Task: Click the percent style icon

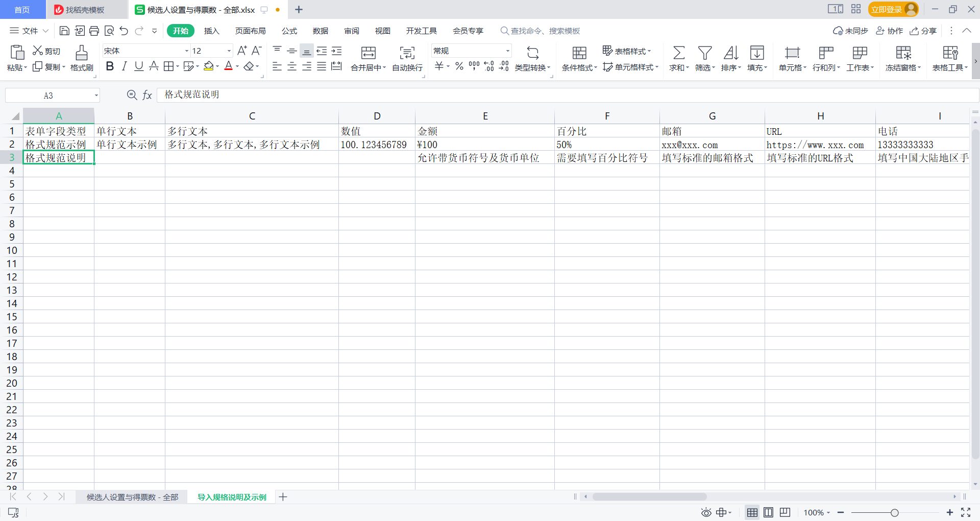Action: pyautogui.click(x=459, y=66)
